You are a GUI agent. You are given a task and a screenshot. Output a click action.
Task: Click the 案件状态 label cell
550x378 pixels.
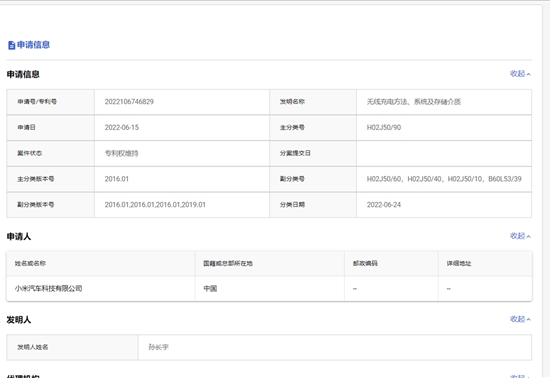click(51, 153)
